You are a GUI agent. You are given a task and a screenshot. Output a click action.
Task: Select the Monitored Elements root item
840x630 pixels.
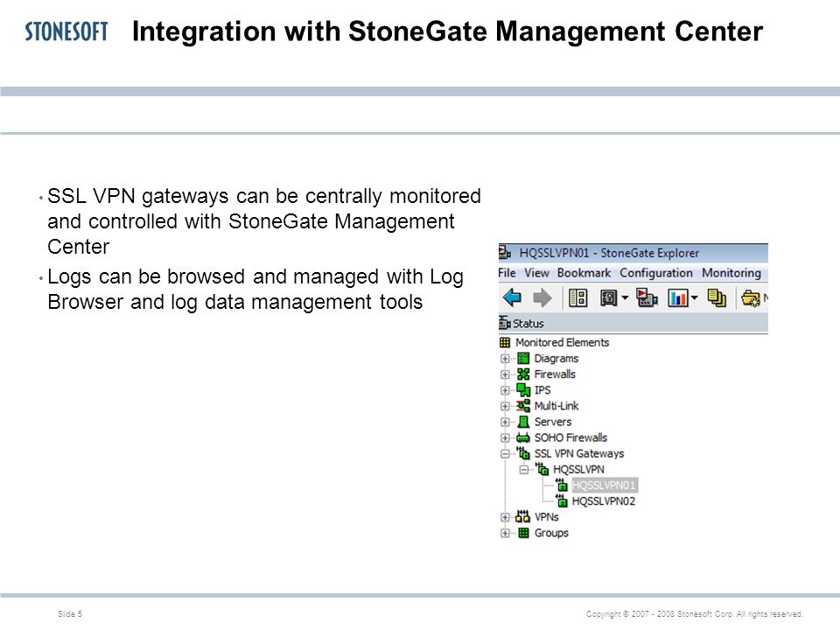(x=562, y=342)
